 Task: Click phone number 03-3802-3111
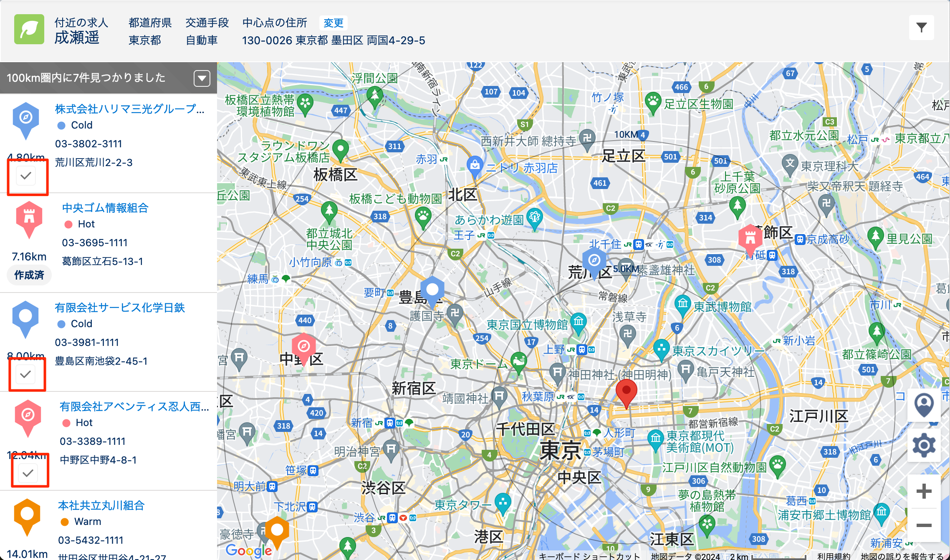(88, 144)
